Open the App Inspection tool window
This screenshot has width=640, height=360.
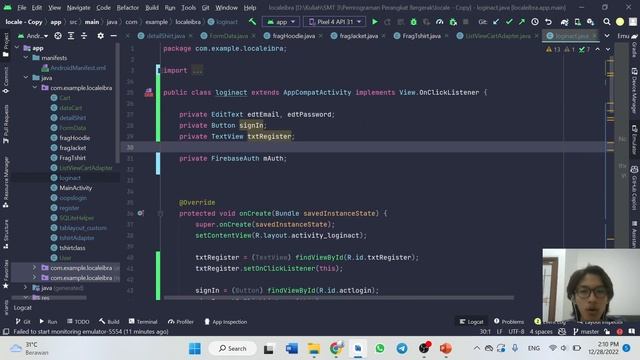pyautogui.click(x=225, y=322)
